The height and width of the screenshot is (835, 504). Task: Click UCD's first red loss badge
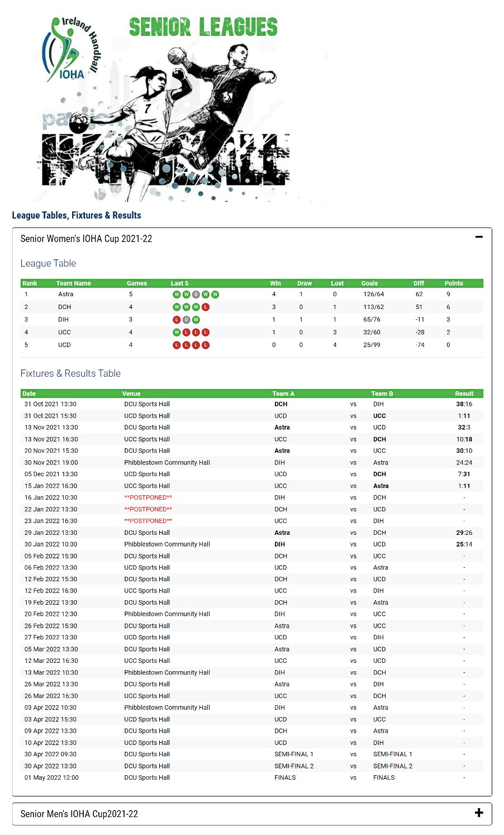[x=177, y=345]
